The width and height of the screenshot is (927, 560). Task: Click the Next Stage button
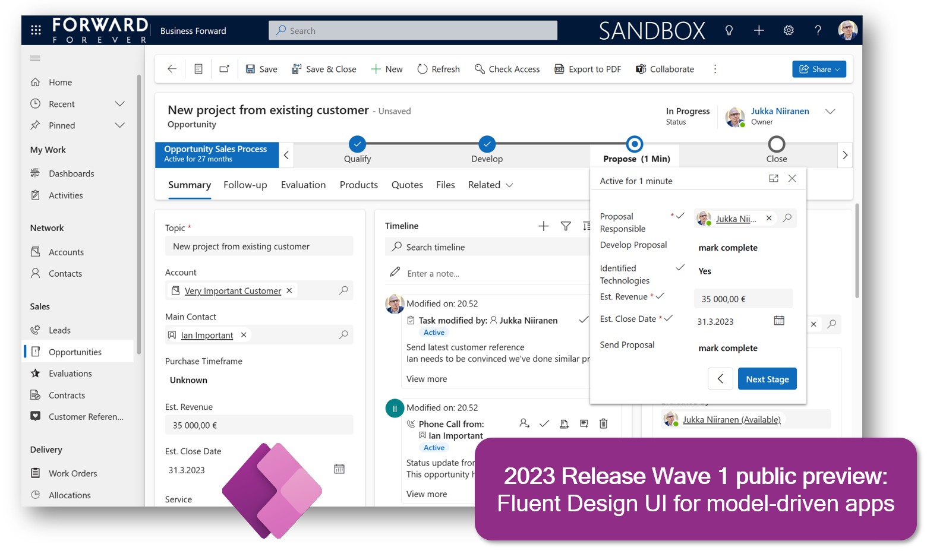[x=767, y=379]
